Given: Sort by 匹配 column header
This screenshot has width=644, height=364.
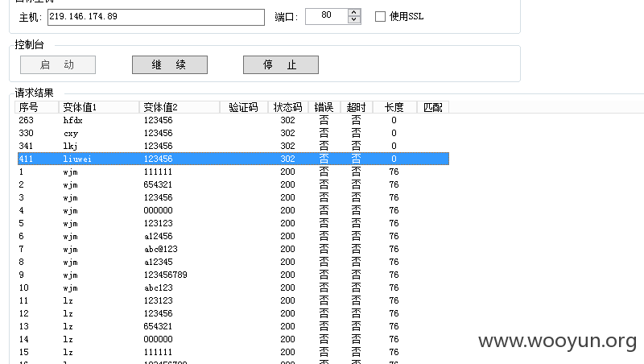Looking at the screenshot, I should coord(433,107).
